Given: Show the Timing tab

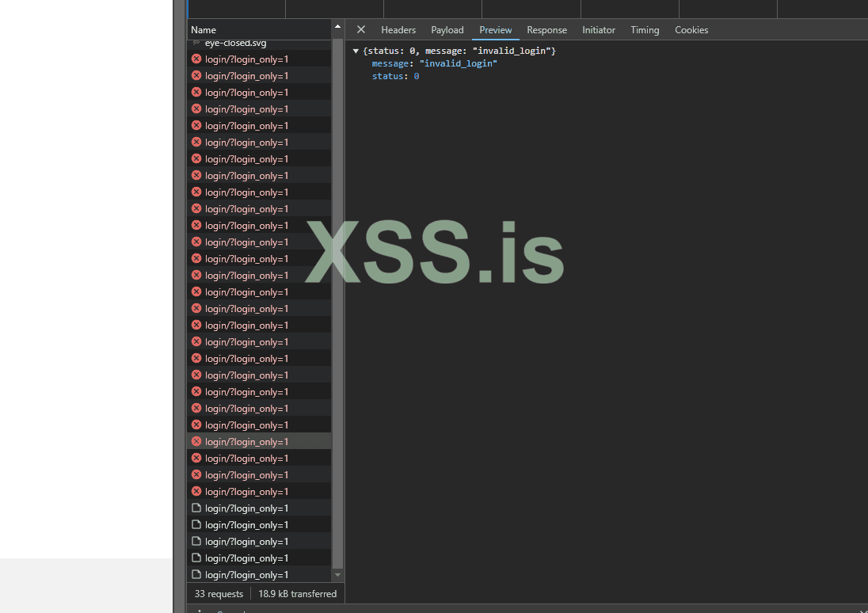Looking at the screenshot, I should pos(645,30).
